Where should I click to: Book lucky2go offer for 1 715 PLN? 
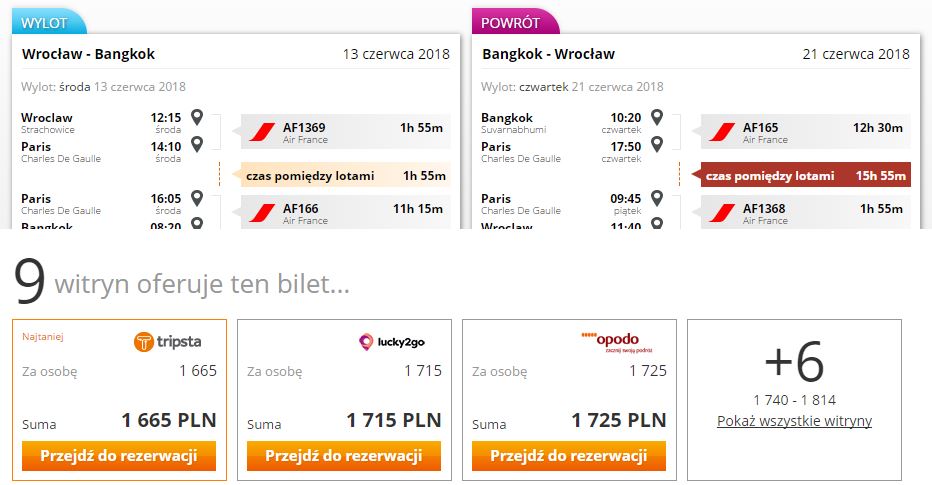[344, 456]
